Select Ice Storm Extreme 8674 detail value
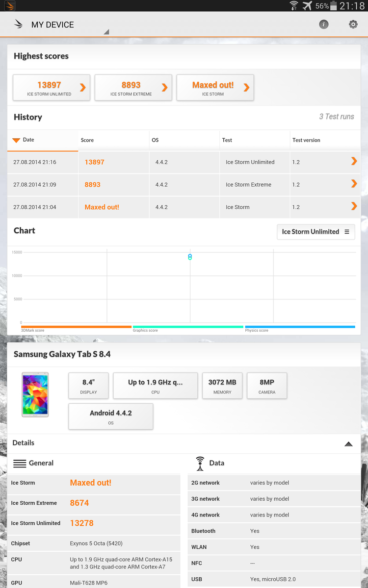The width and height of the screenshot is (368, 588). (79, 503)
